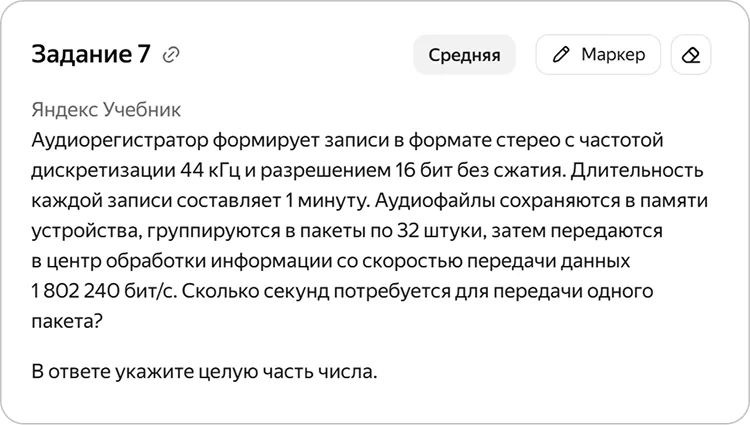Click the Средняя difficulty badge
The width and height of the screenshot is (750, 425).
464,54
